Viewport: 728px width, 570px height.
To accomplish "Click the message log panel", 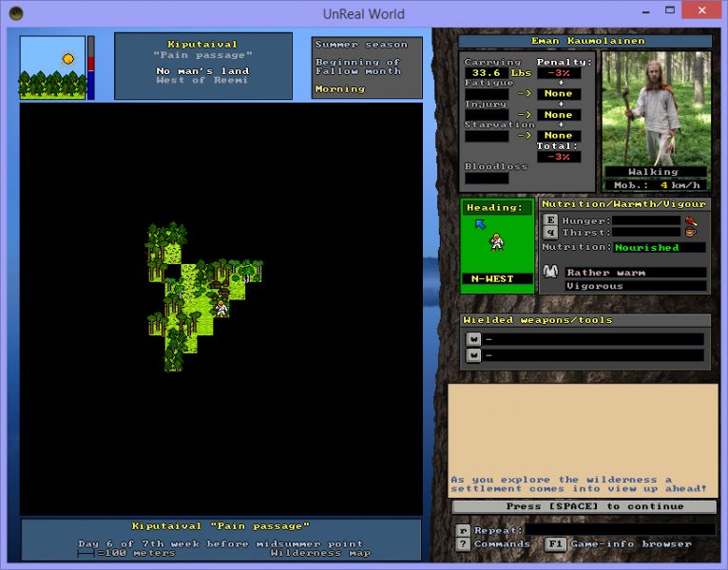I will [x=583, y=440].
